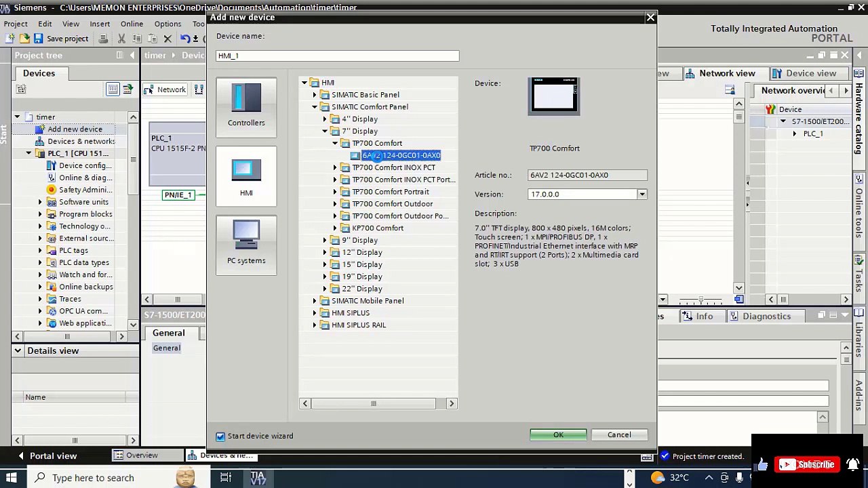Click the TP700 Comfort device thumbnail
The image size is (868, 488).
554,96
